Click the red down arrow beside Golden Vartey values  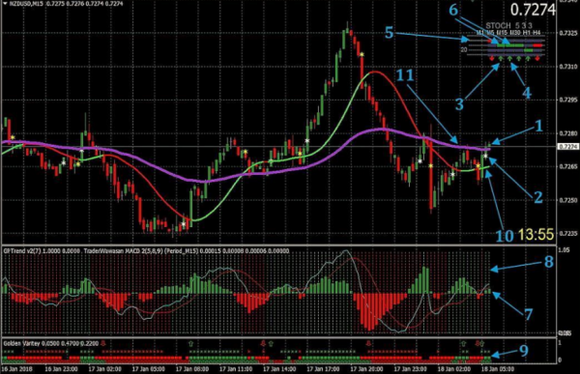[x=103, y=344]
